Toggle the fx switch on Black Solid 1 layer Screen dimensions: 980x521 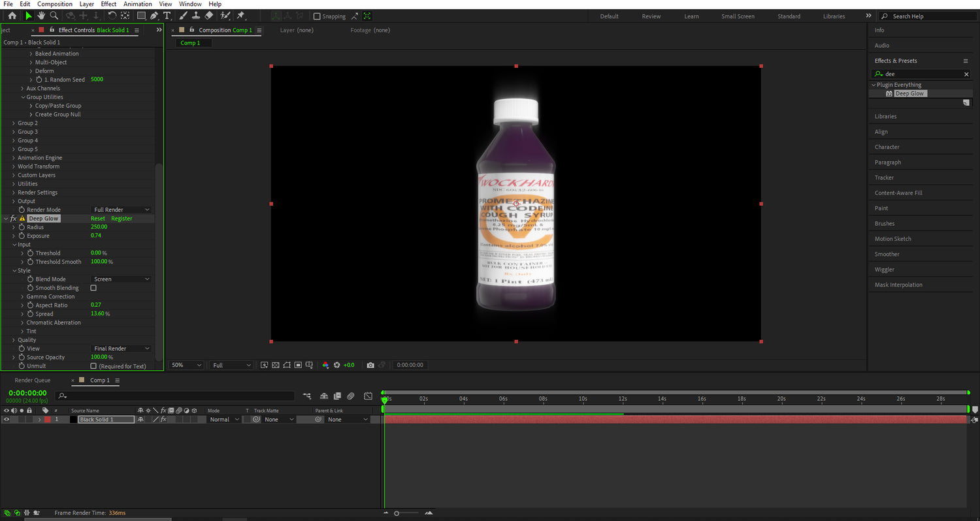[x=163, y=420]
